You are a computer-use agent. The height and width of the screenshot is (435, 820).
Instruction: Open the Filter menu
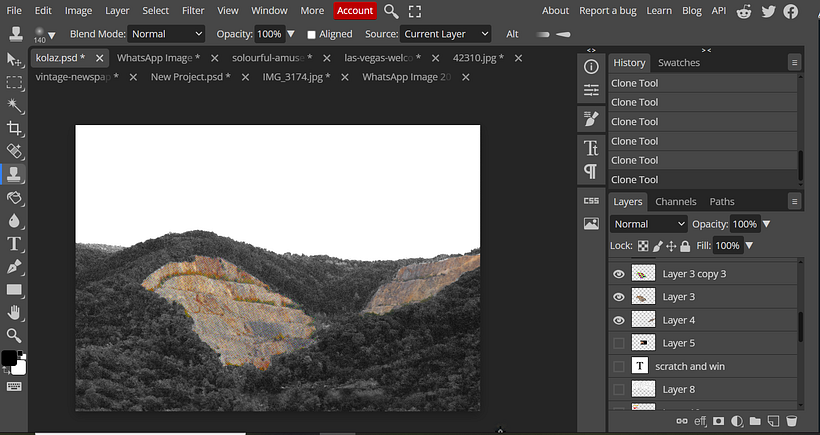193,11
